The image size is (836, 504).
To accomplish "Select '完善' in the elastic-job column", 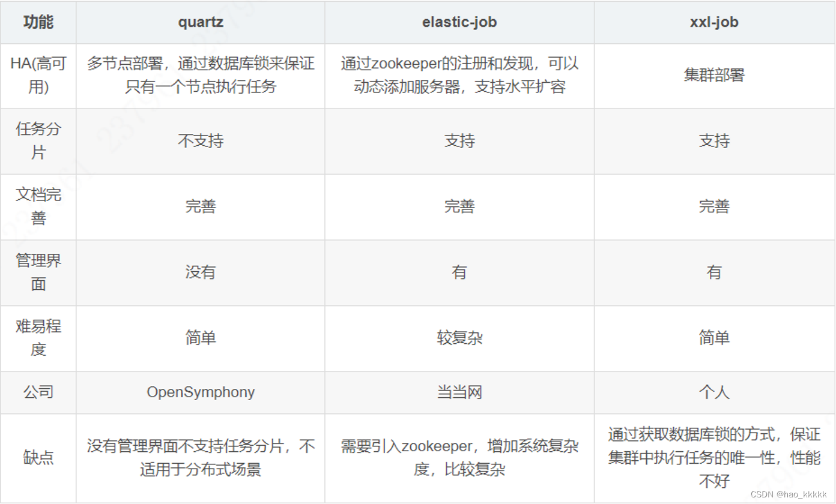I will point(459,206).
